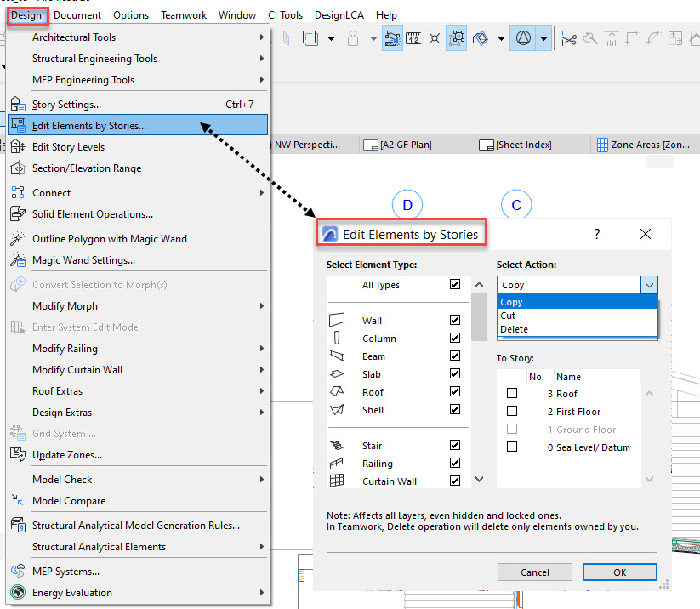Open dropdown arrow beside overlapping squares icon
This screenshot has height=609, width=700.
[331, 38]
